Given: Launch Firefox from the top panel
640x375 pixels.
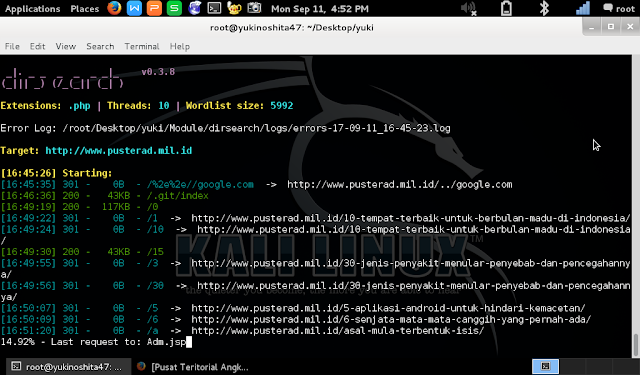Looking at the screenshot, I should pos(114,8).
